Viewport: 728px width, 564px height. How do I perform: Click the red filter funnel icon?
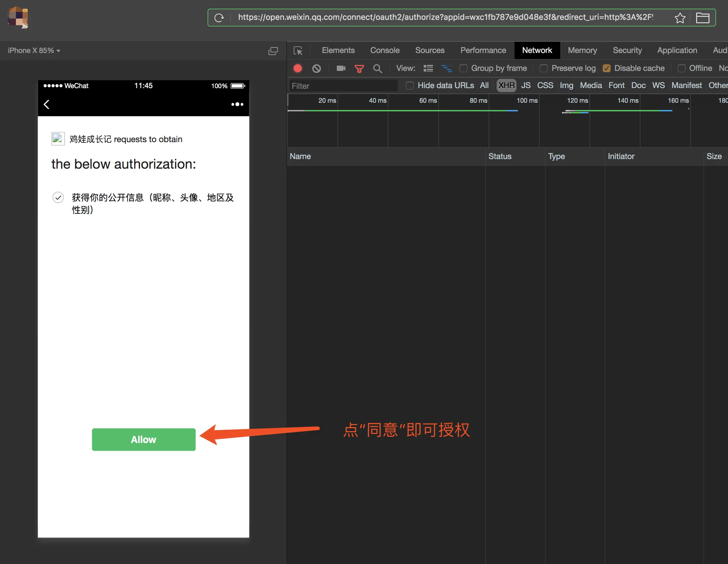(x=359, y=69)
